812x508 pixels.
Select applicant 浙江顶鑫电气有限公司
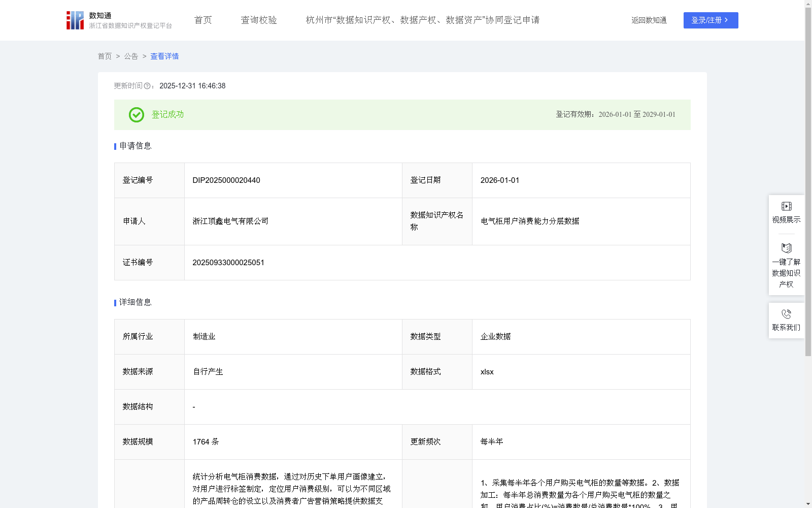click(x=230, y=221)
